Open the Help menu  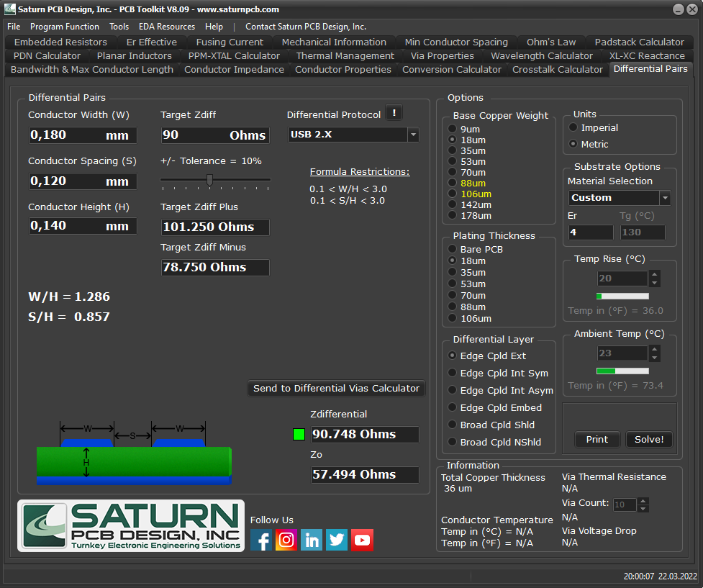pyautogui.click(x=214, y=27)
